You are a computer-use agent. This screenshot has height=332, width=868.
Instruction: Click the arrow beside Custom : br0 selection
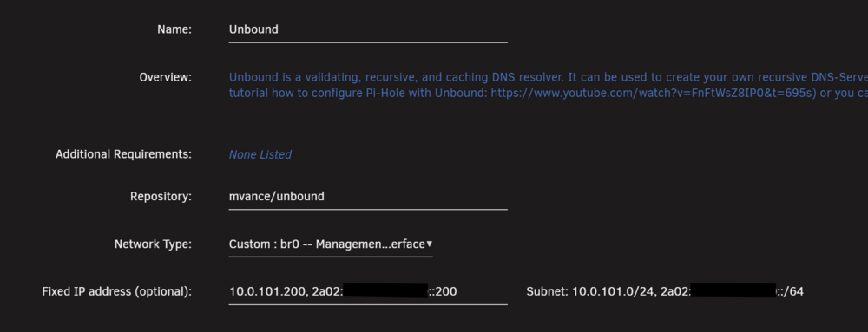[430, 244]
